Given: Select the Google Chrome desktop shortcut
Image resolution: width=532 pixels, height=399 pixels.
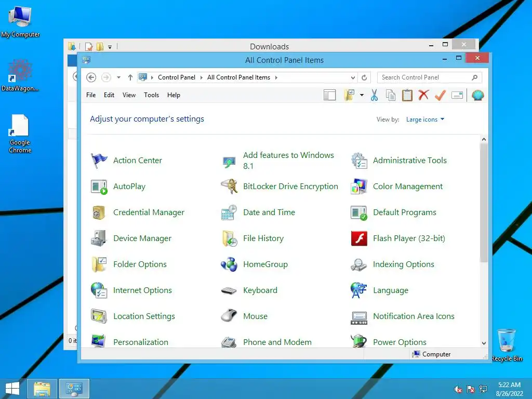Looking at the screenshot, I should coord(20,135).
